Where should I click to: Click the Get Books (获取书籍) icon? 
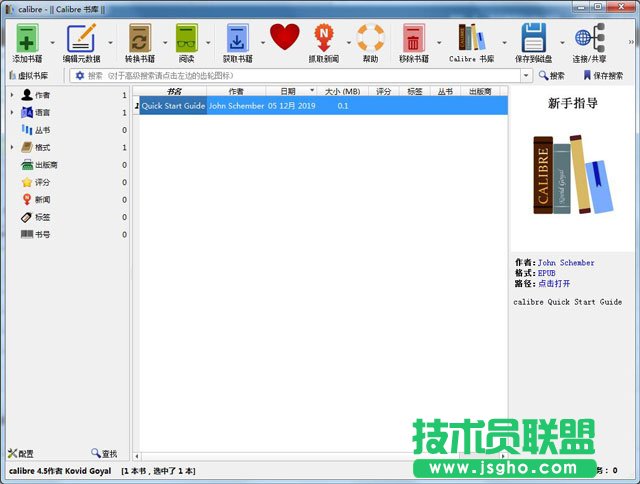(x=238, y=39)
